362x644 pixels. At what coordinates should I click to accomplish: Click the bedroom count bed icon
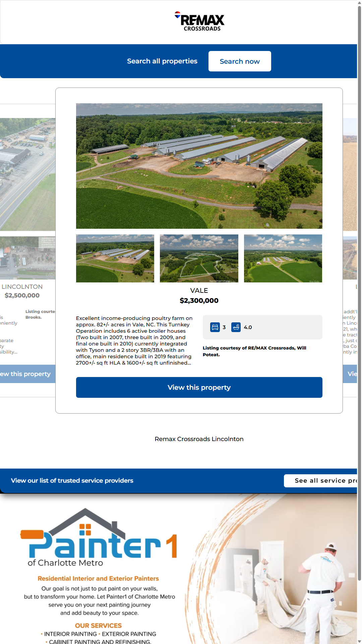point(215,327)
